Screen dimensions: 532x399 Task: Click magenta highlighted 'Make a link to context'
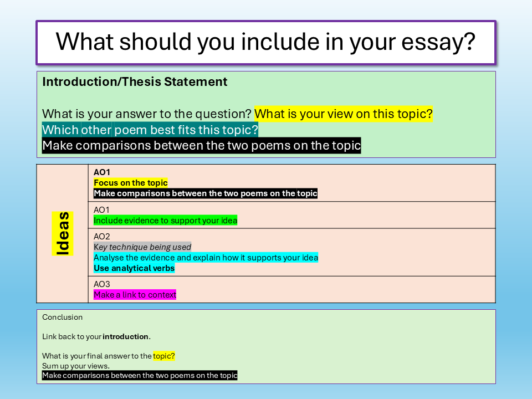click(x=135, y=295)
